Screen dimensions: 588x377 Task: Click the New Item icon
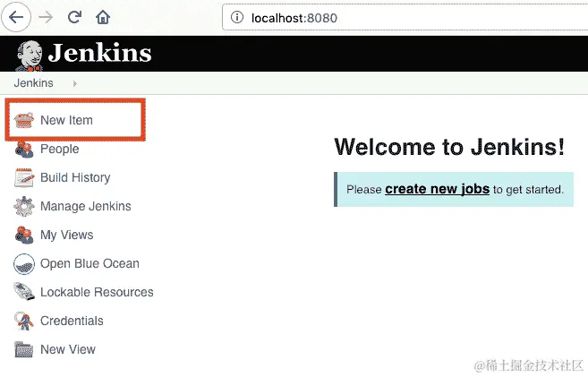23,120
